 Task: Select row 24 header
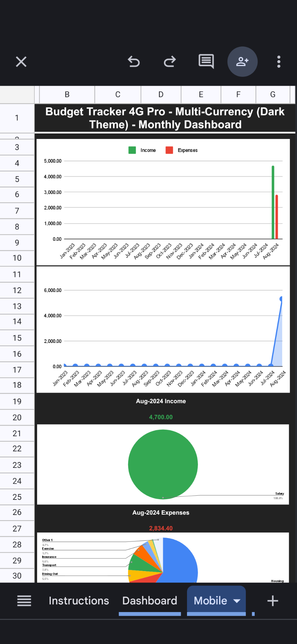17,481
